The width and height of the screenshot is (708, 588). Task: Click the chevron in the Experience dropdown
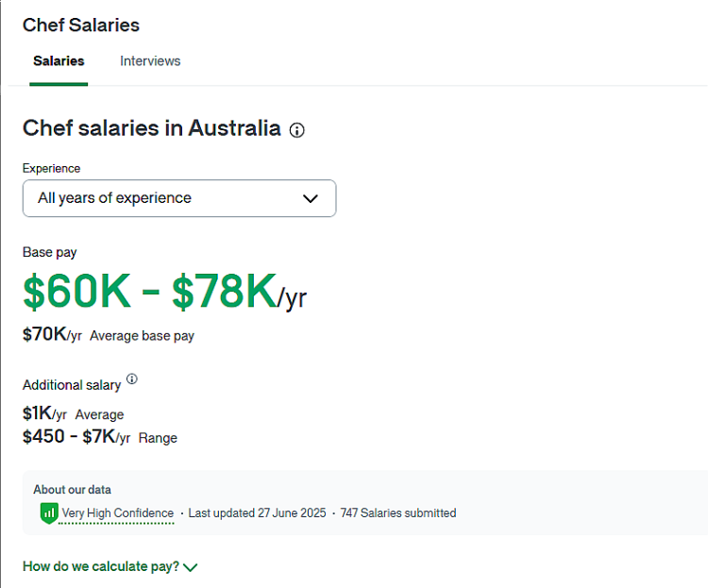point(311,198)
